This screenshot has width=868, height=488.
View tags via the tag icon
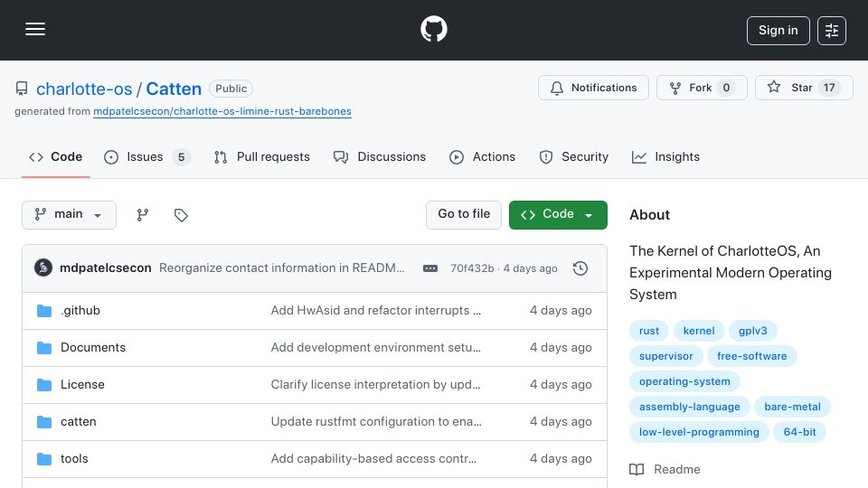pos(181,215)
